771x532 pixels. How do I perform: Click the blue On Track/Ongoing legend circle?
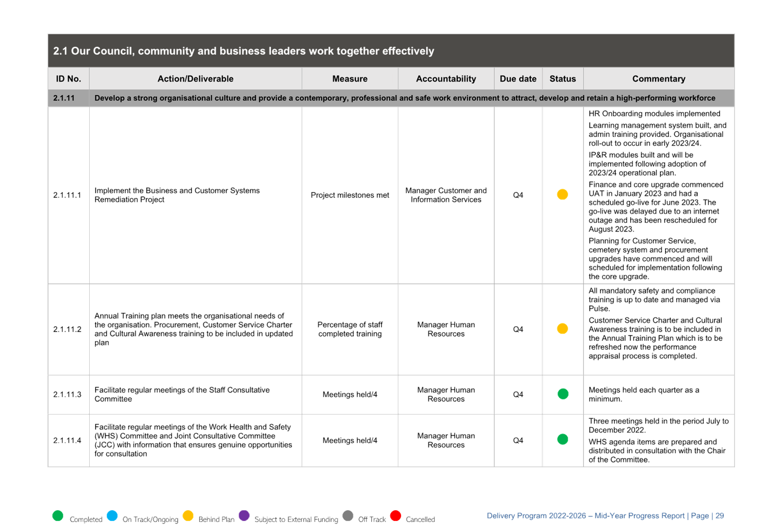tap(112, 516)
